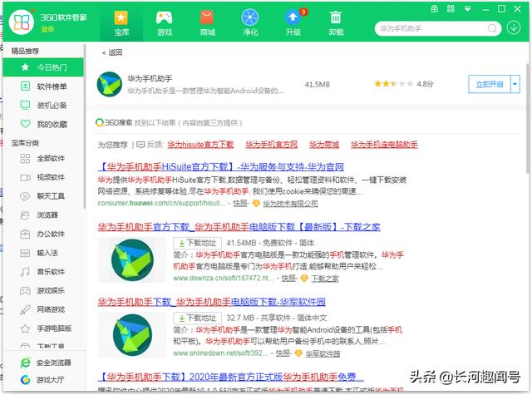532x395 pixels.
Task: Open 华为手机官方网 suggestion
Action: coord(272,145)
